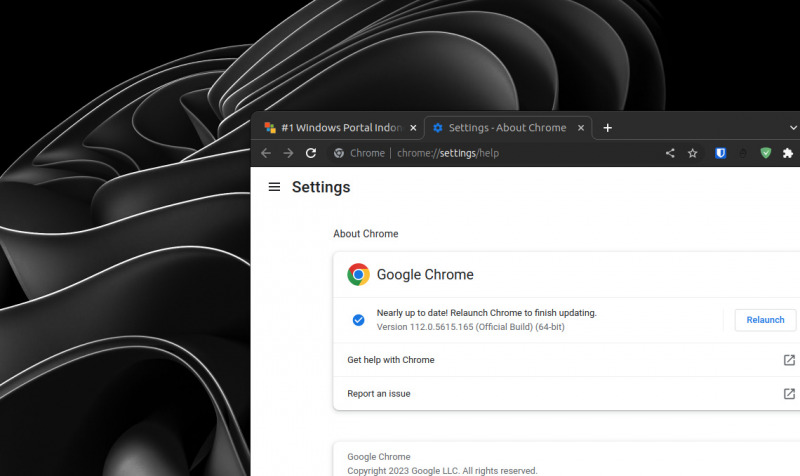Click the blue update checkmark icon
The image size is (800, 476).
(359, 320)
